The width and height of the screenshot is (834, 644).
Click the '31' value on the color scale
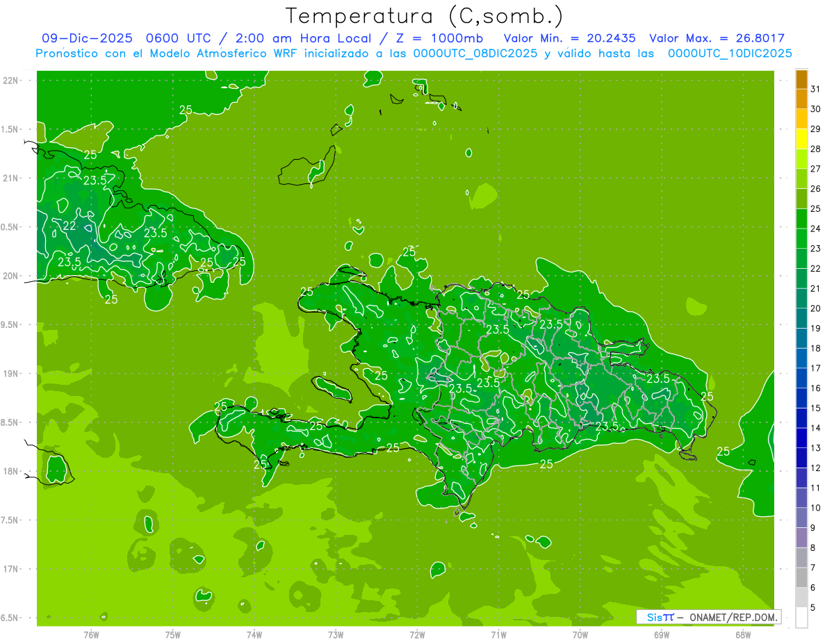[816, 89]
